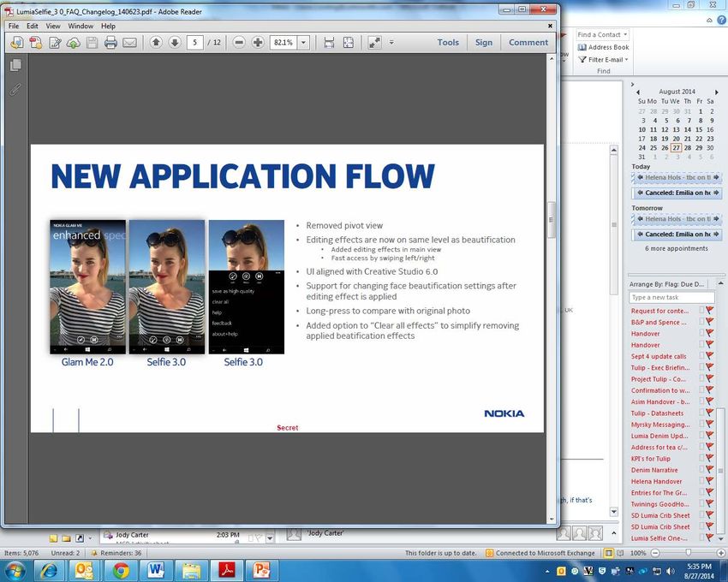Image resolution: width=728 pixels, height=582 pixels.
Task: Open today's Canceled: Emilia appointment
Action: pyautogui.click(x=677, y=193)
